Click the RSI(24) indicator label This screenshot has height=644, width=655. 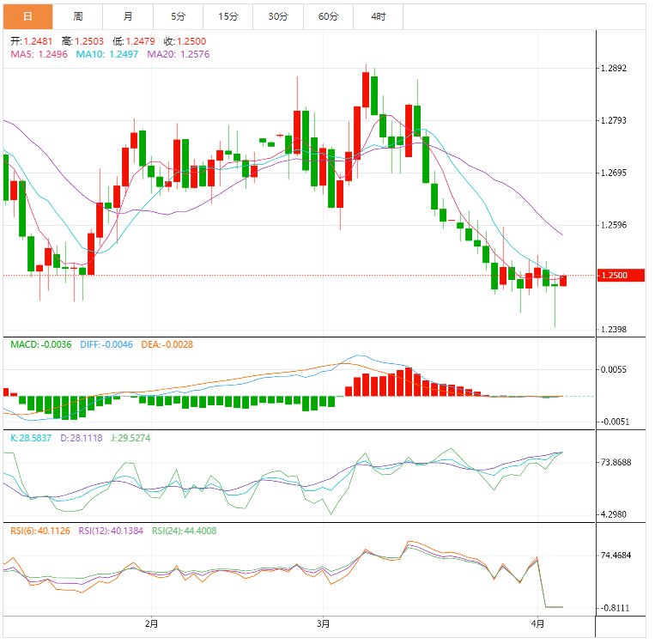tap(185, 531)
